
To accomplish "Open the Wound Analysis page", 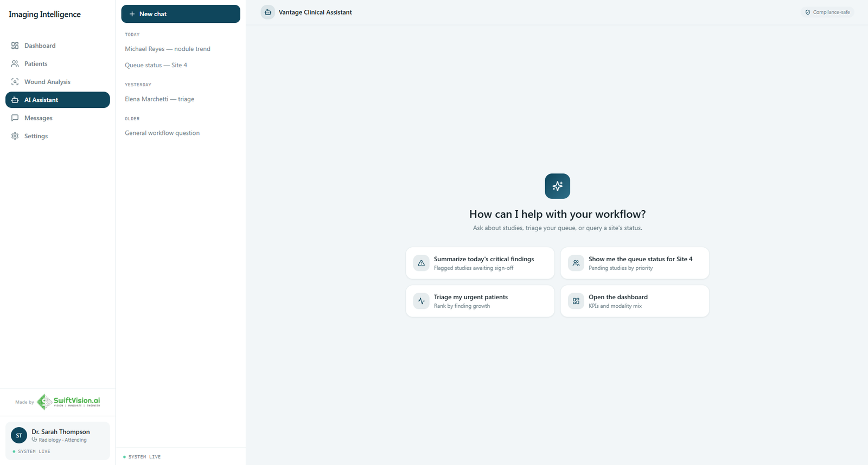I will (58, 82).
